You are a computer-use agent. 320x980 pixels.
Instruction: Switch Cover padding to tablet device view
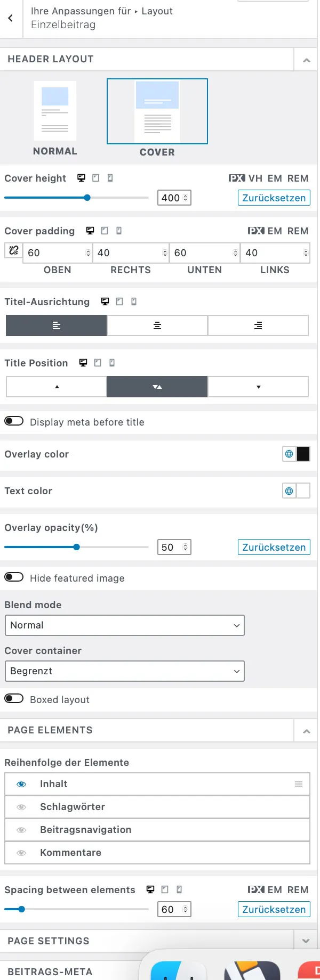105,231
